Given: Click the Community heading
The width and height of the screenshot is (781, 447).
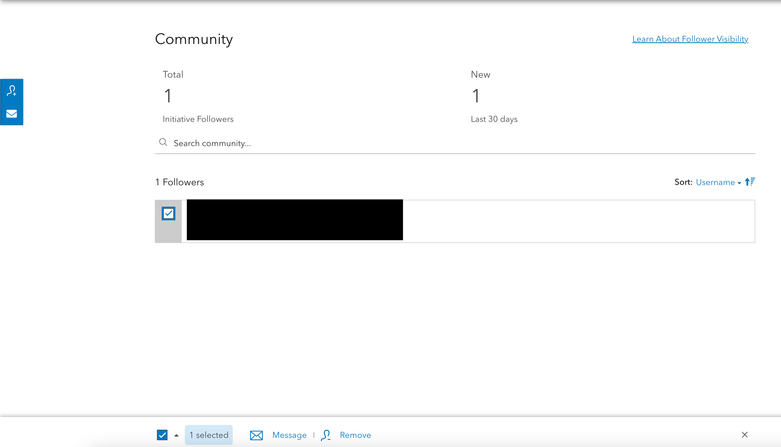Looking at the screenshot, I should [194, 39].
